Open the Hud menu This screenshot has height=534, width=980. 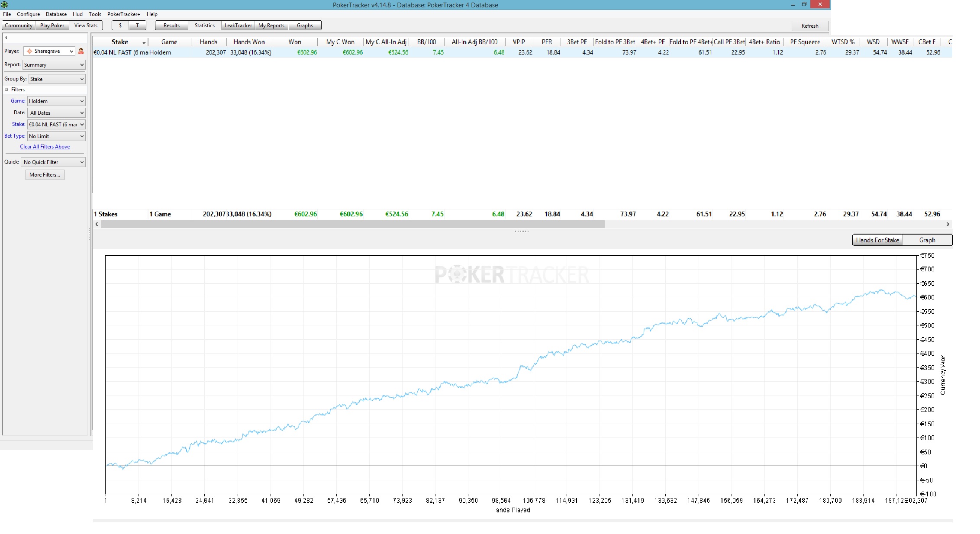[x=77, y=14]
